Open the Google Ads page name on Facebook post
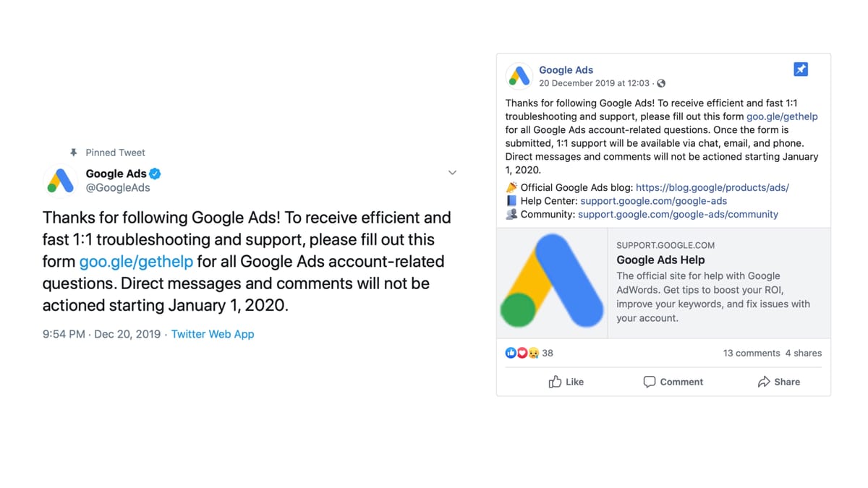Image resolution: width=868 pixels, height=488 pixels. [566, 70]
